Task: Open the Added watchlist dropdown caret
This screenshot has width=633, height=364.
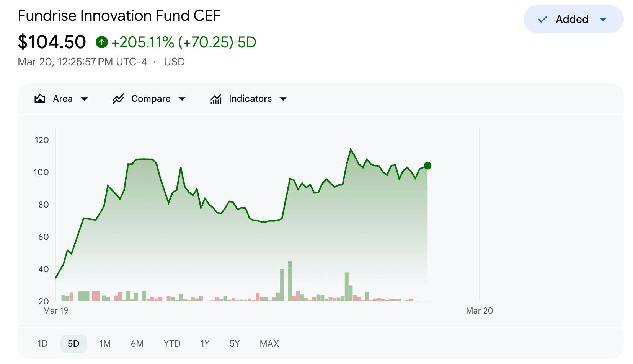Action: (603, 19)
